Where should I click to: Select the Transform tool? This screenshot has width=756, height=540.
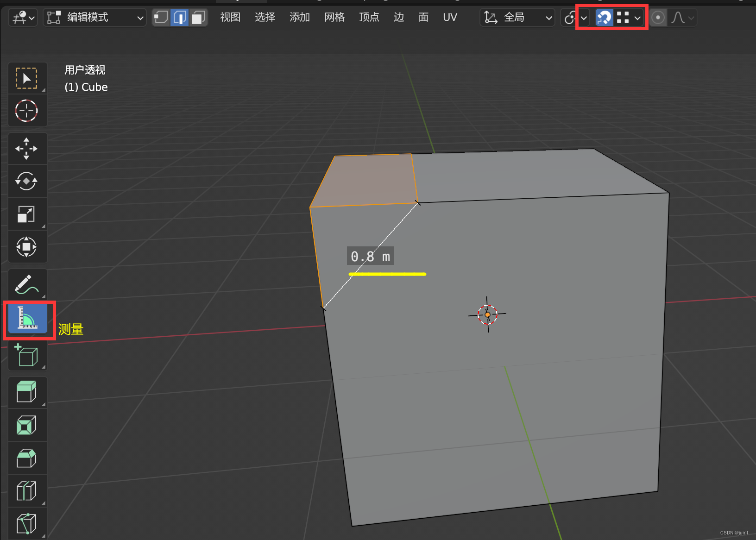tap(27, 247)
